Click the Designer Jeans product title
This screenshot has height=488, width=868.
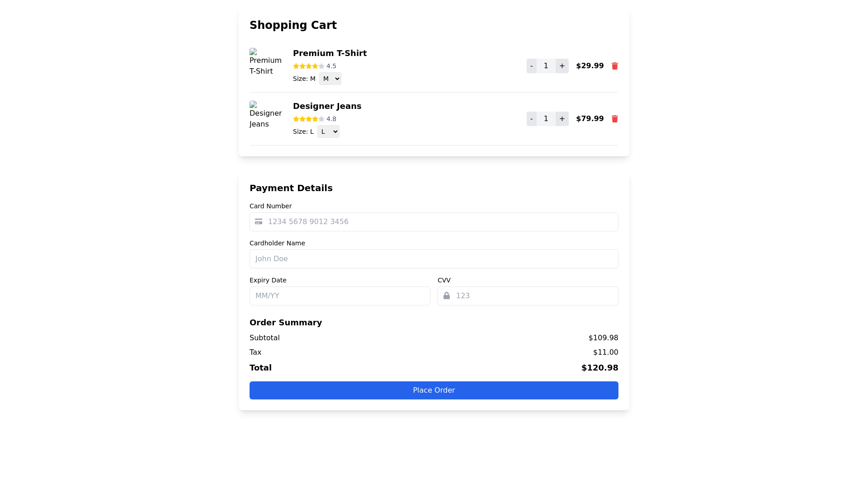327,106
